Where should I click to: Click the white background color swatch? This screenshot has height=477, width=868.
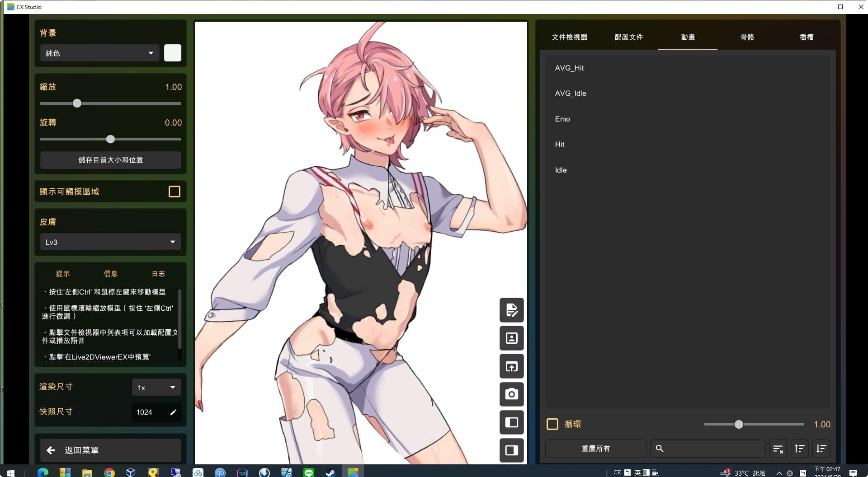pos(172,53)
